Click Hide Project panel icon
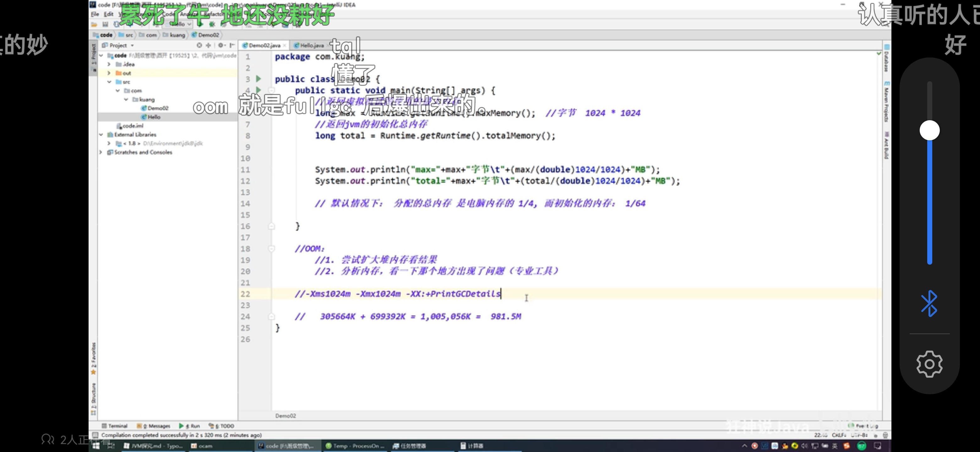The height and width of the screenshot is (452, 980). pyautogui.click(x=232, y=45)
